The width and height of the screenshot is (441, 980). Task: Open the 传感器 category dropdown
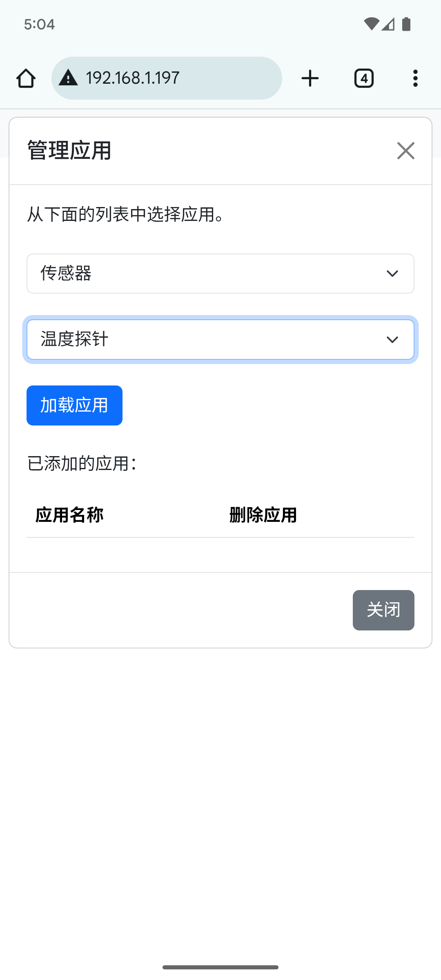click(220, 274)
